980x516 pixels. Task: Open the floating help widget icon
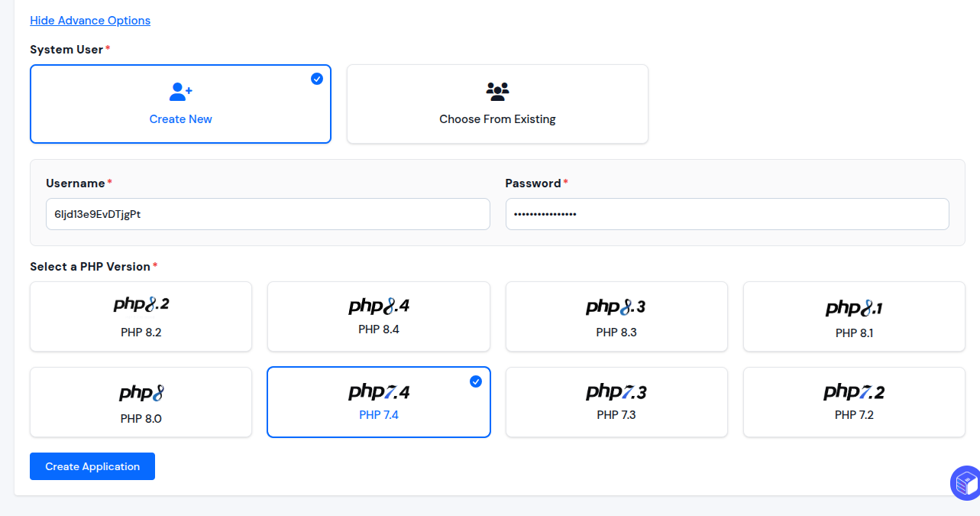pos(965,483)
